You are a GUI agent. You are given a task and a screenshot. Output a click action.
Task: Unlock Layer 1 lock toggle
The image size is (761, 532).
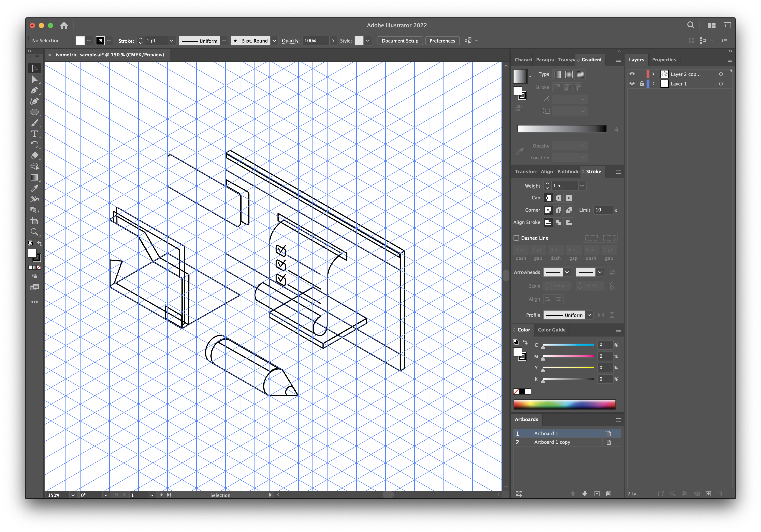(x=642, y=83)
